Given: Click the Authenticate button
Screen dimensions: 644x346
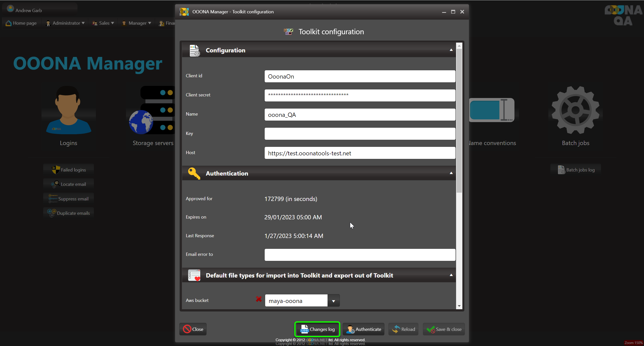Looking at the screenshot, I should pyautogui.click(x=364, y=329).
